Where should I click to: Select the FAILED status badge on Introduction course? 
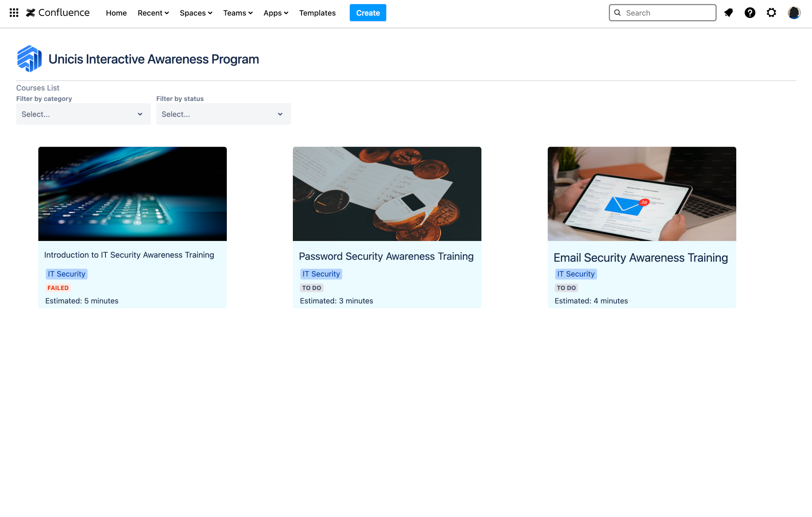pyautogui.click(x=58, y=287)
